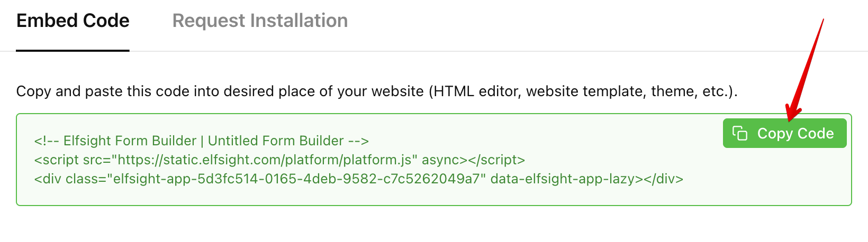Click the red arrow annotation
868x242 pixels.
pos(804,69)
